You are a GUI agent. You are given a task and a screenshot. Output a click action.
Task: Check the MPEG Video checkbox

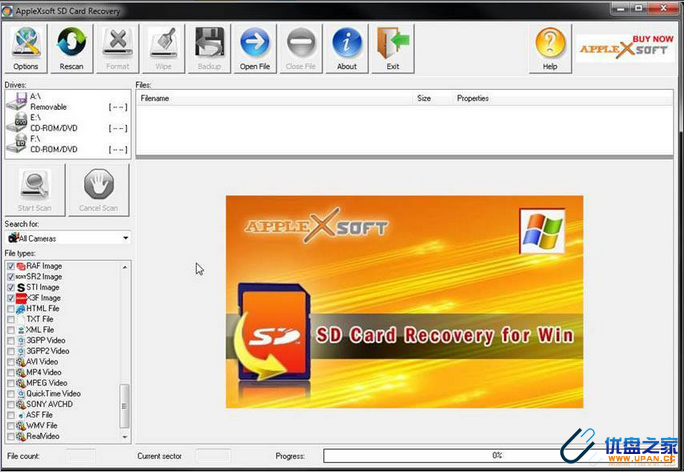[x=10, y=383]
